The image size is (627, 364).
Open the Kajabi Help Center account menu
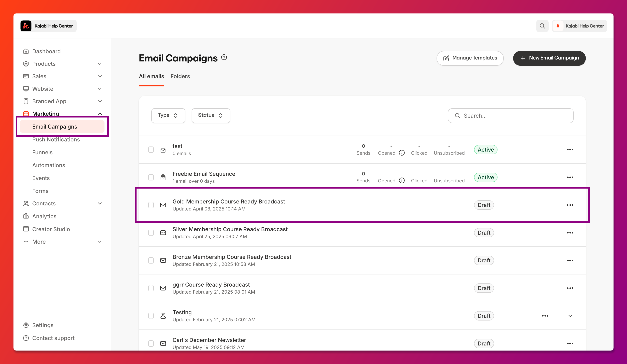point(579,26)
